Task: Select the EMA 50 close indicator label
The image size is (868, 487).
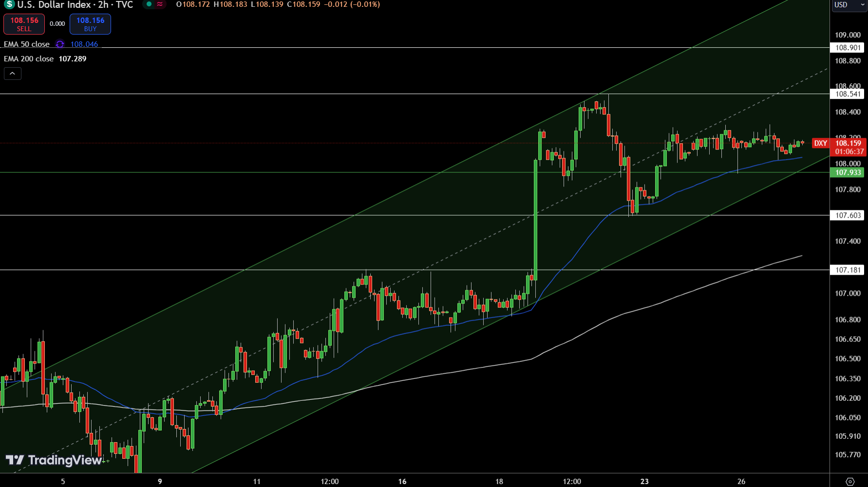Action: 27,44
